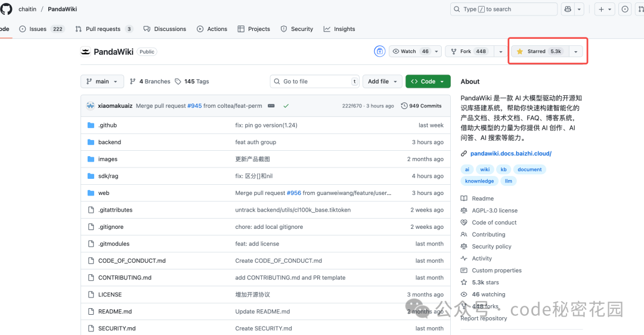Open the Issues tab
Image resolution: width=644 pixels, height=335 pixels.
(x=42, y=29)
